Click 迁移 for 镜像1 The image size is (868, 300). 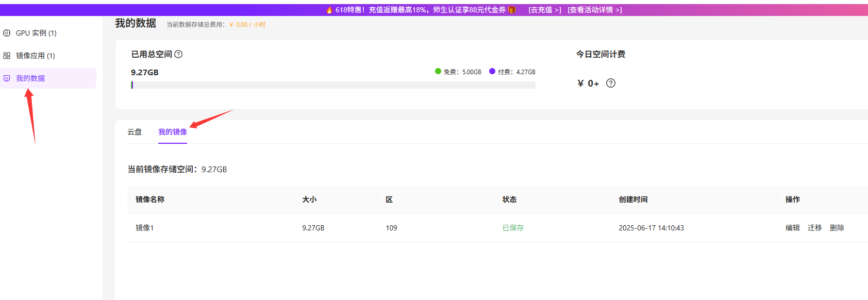click(815, 228)
